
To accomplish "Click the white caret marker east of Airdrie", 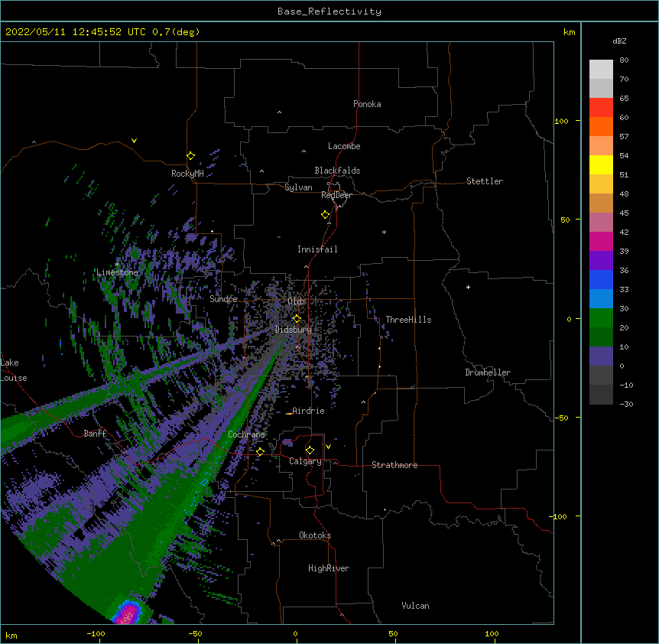I will click(364, 402).
